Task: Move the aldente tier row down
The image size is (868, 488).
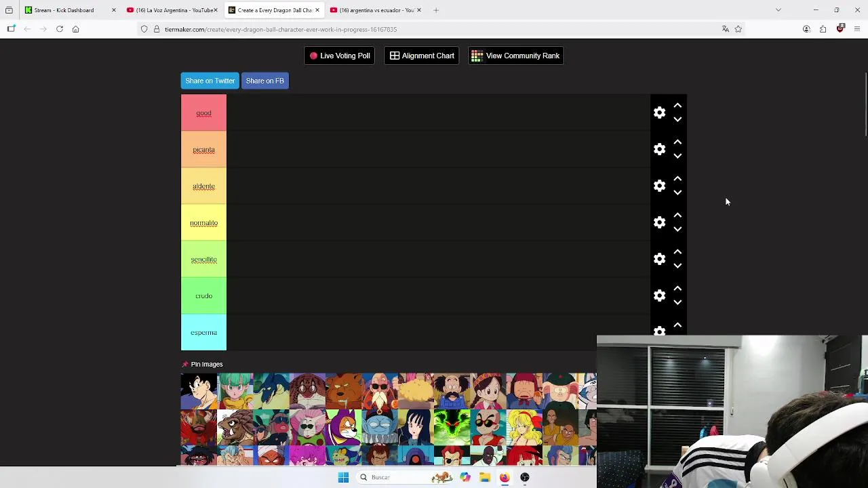Action: 677,192
